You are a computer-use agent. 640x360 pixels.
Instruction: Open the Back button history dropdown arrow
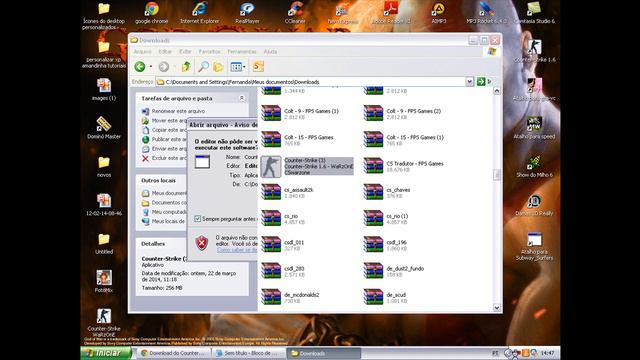151,67
